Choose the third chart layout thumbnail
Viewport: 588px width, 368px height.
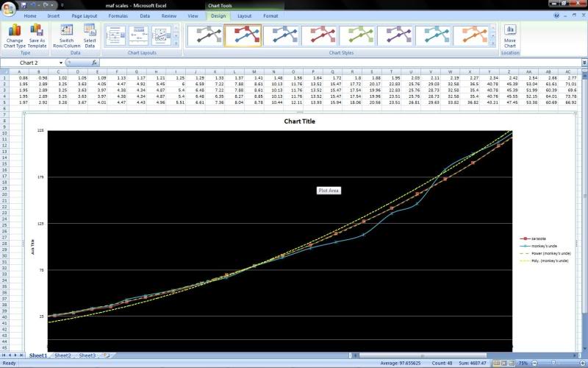coord(161,35)
